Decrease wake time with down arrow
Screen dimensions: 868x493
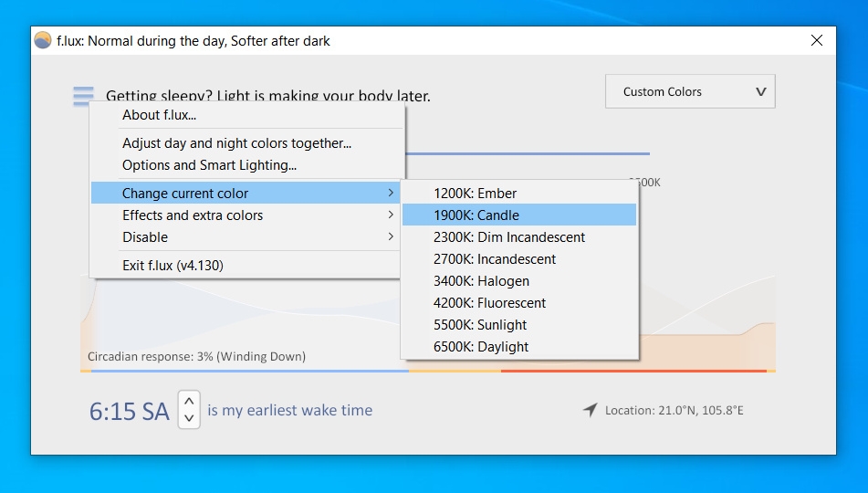tap(189, 418)
